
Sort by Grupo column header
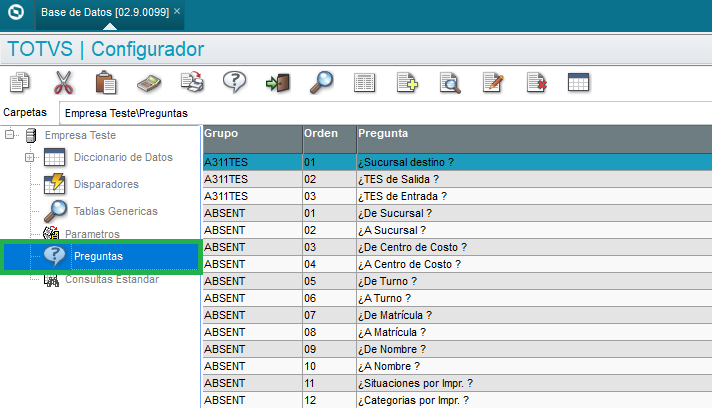252,139
